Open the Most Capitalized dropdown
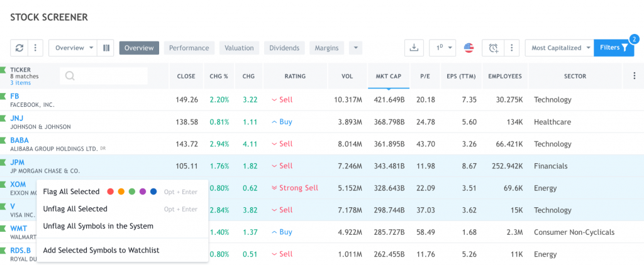The image size is (644, 265). pyautogui.click(x=559, y=48)
